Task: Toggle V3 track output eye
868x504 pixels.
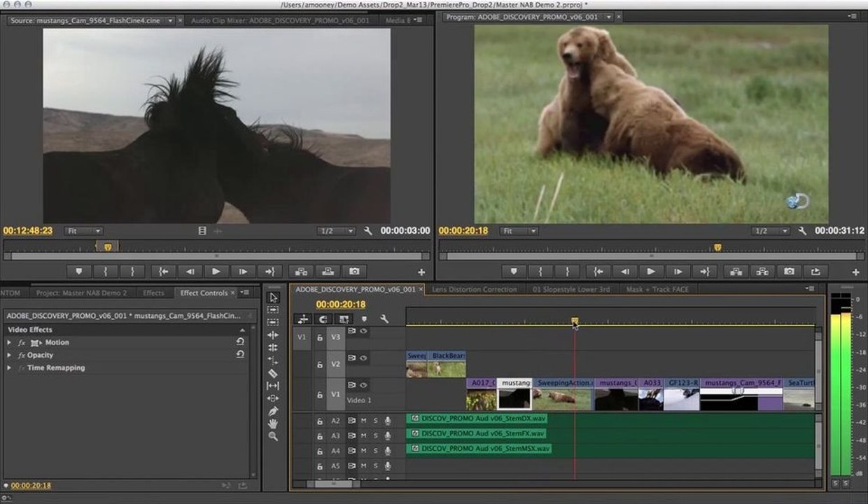Action: click(x=364, y=330)
